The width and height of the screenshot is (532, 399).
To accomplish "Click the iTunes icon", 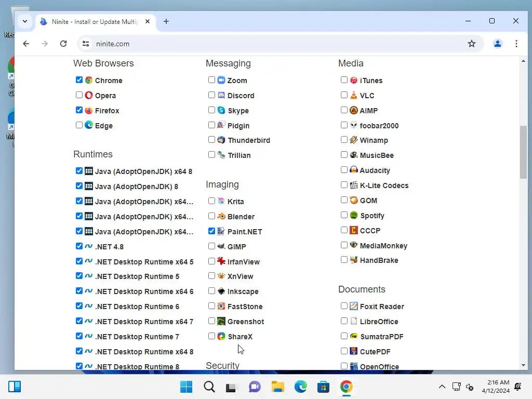I will [x=353, y=80].
